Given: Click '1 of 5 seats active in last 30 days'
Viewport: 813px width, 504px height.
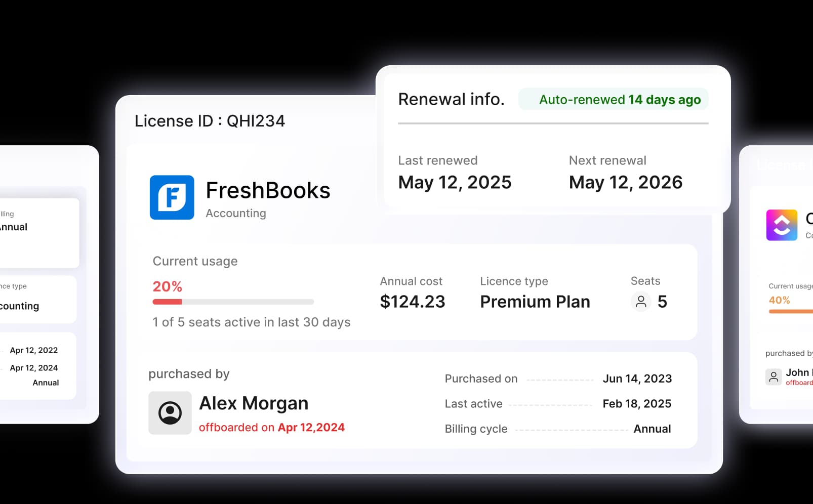Looking at the screenshot, I should click(252, 322).
